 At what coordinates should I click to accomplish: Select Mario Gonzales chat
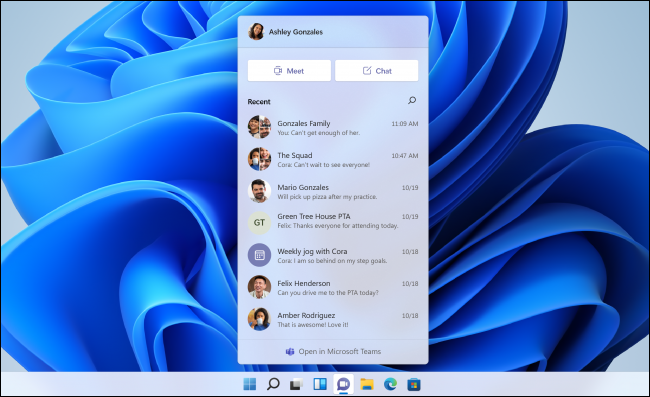[333, 191]
